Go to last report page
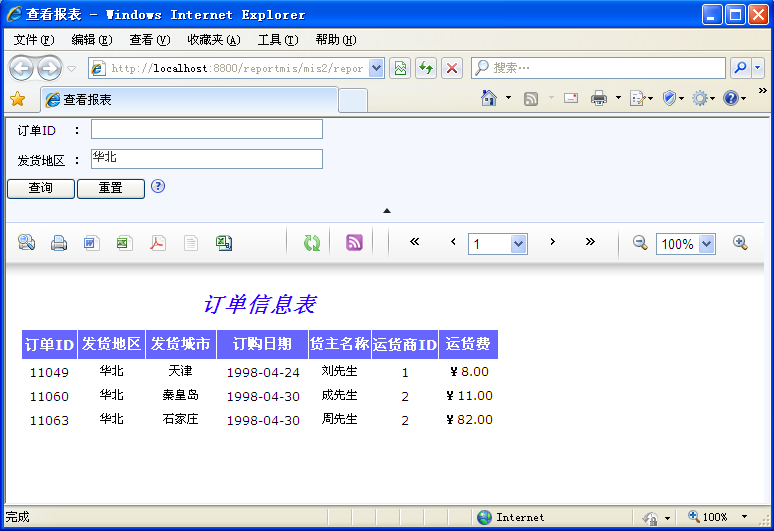The height and width of the screenshot is (531, 774). click(590, 241)
